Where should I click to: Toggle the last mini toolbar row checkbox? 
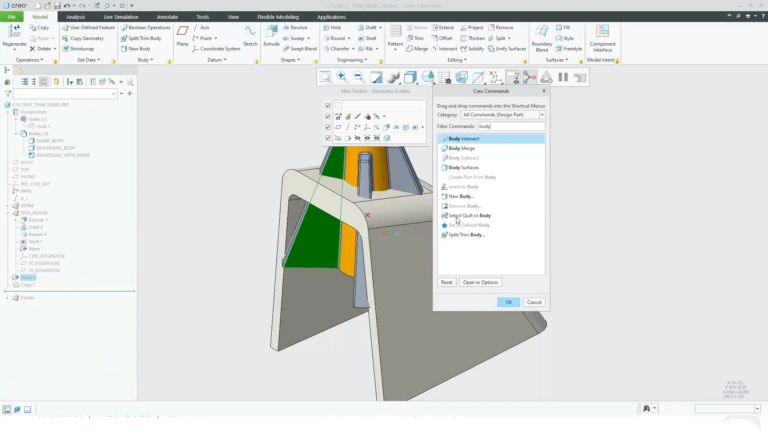point(328,138)
